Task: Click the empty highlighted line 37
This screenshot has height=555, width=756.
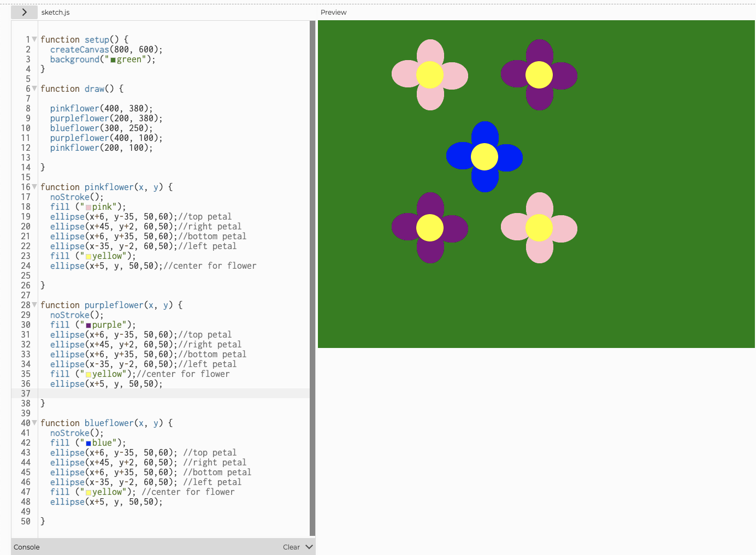Action: 174,393
